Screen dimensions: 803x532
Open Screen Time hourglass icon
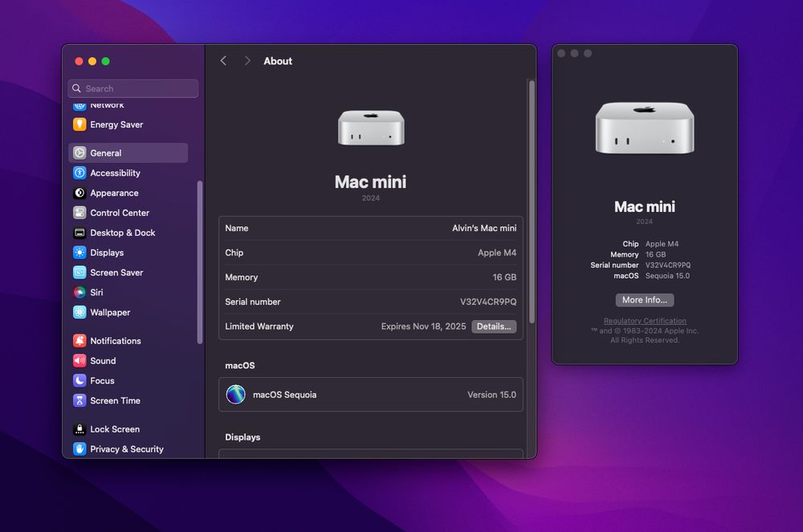click(x=79, y=400)
